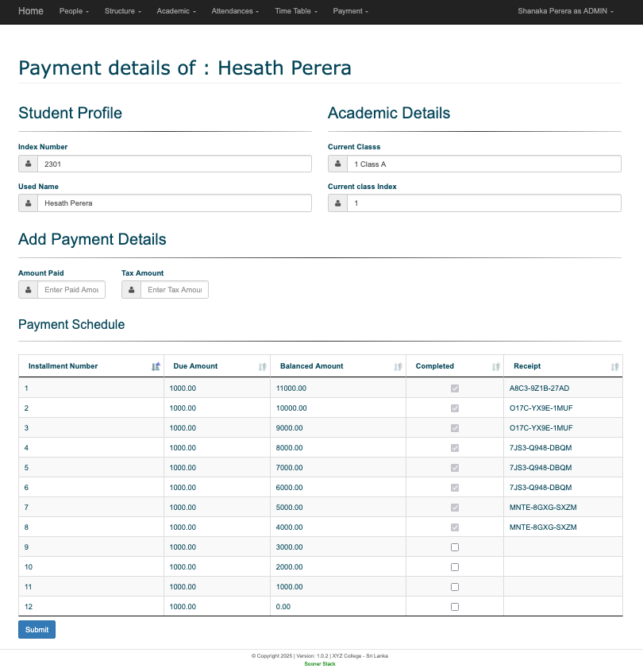Focus the Enter Paid Amount input field
Image resolution: width=643 pixels, height=672 pixels.
coord(71,290)
